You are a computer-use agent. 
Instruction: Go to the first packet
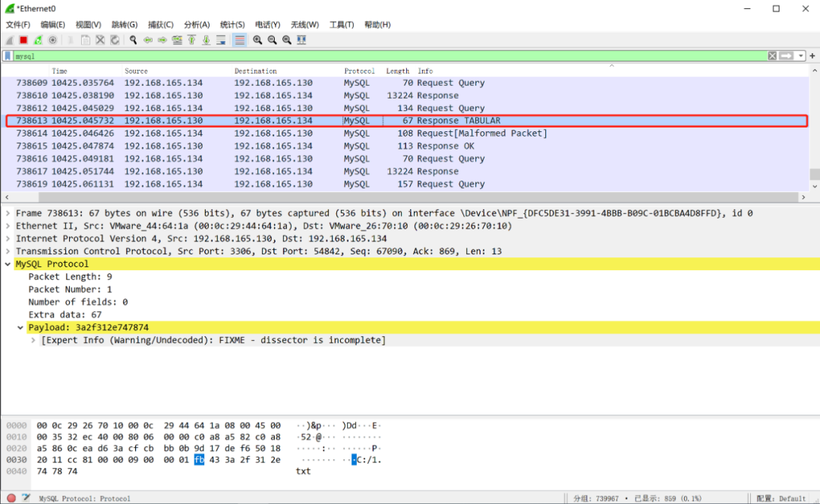click(x=191, y=40)
